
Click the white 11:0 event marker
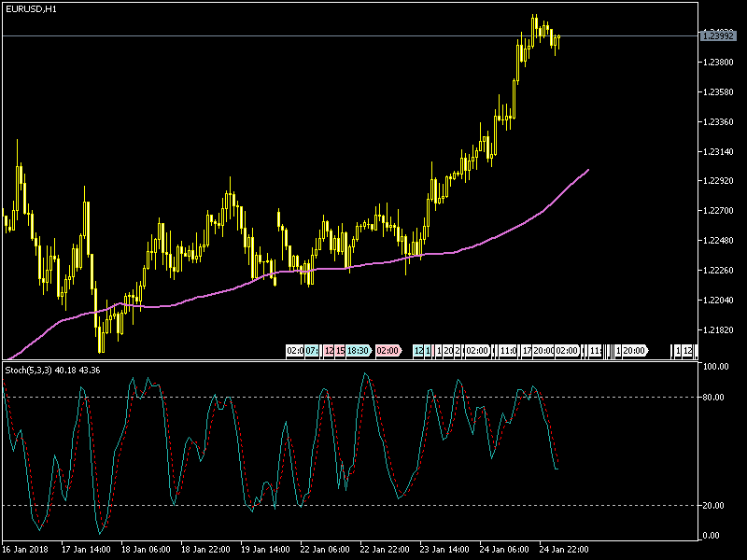(508, 351)
